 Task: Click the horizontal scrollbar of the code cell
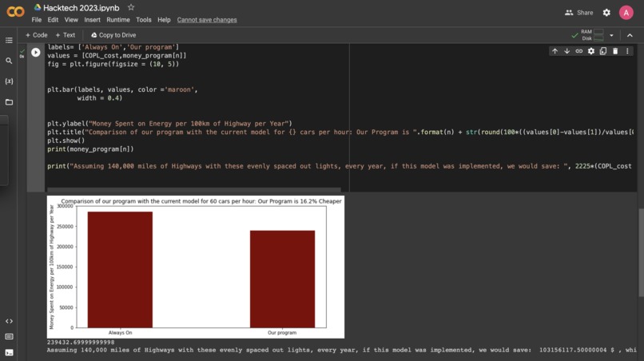point(194,190)
